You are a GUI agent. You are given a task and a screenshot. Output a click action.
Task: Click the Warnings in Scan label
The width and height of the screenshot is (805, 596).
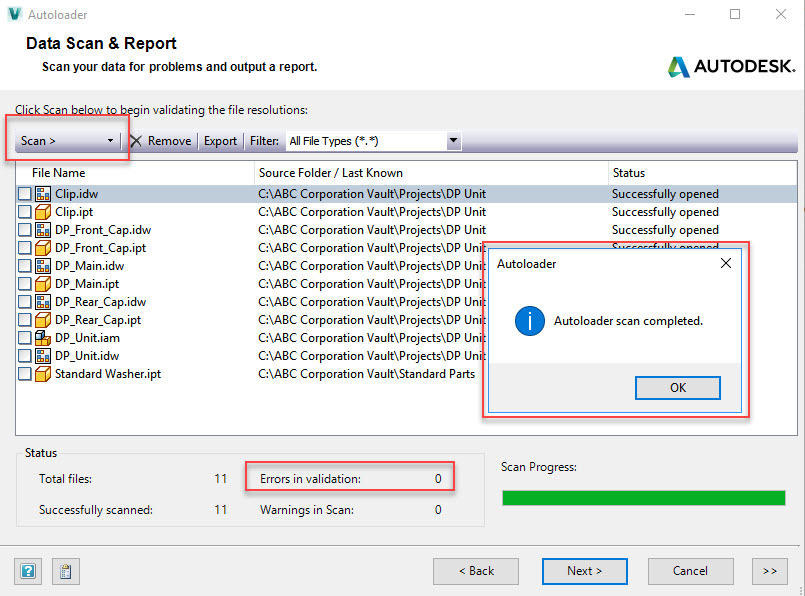click(x=306, y=510)
